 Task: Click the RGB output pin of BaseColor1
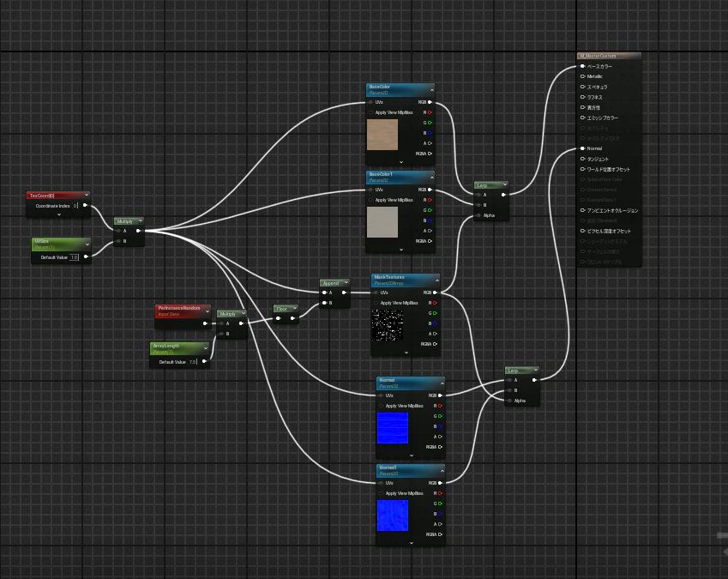[430, 190]
